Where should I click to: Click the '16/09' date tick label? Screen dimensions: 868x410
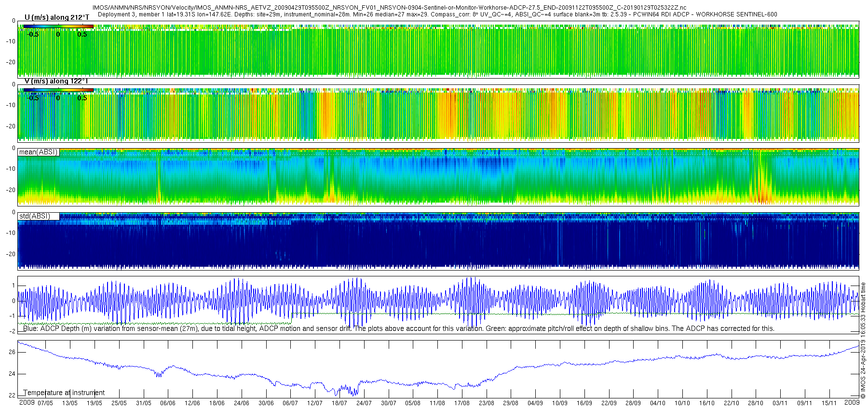tap(584, 403)
